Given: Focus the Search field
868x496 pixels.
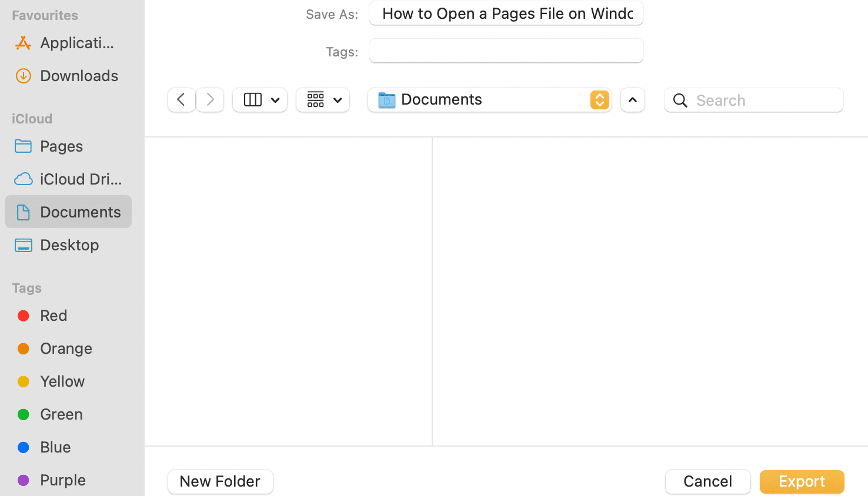Looking at the screenshot, I should tap(754, 100).
